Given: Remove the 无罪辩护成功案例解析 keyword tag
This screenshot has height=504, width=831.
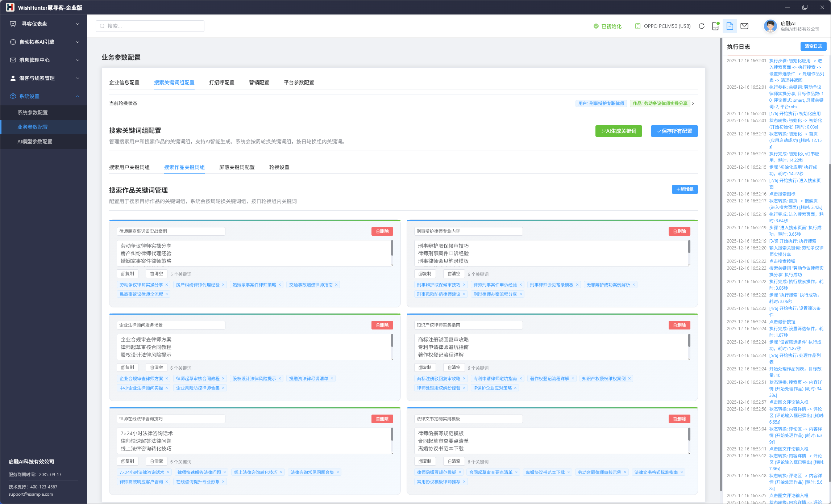Looking at the screenshot, I should tap(634, 285).
